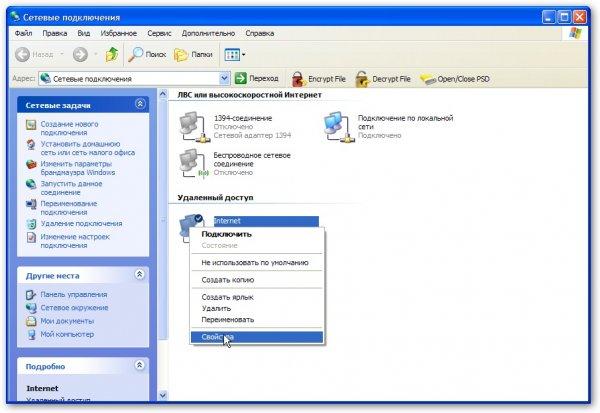This screenshot has height=413, width=600.
Task: Open Панель управления link
Action: coord(74,295)
